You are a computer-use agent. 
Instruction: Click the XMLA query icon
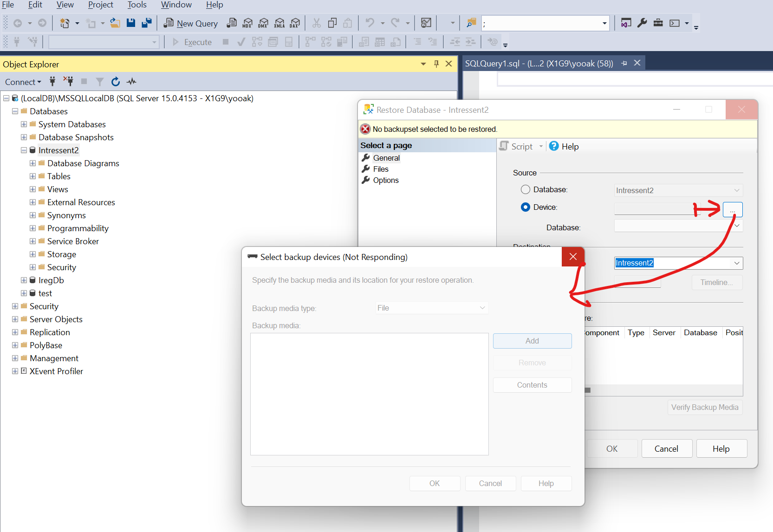(x=279, y=23)
